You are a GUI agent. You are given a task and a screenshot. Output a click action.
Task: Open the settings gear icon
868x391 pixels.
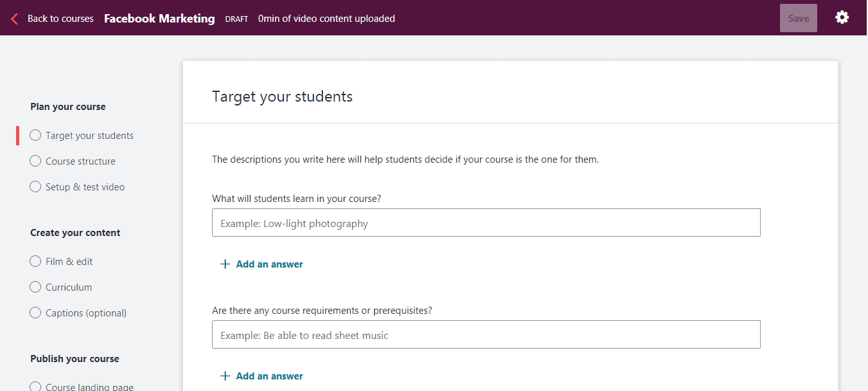coord(842,17)
